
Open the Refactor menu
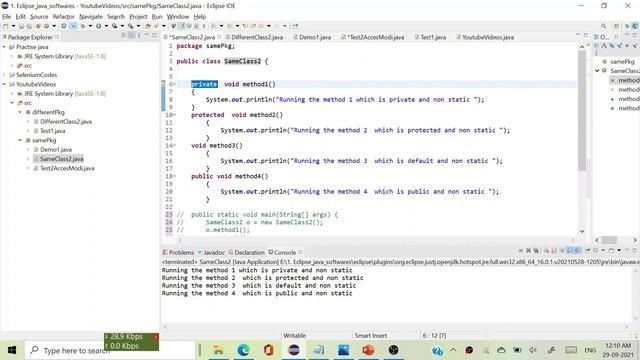[x=63, y=17]
